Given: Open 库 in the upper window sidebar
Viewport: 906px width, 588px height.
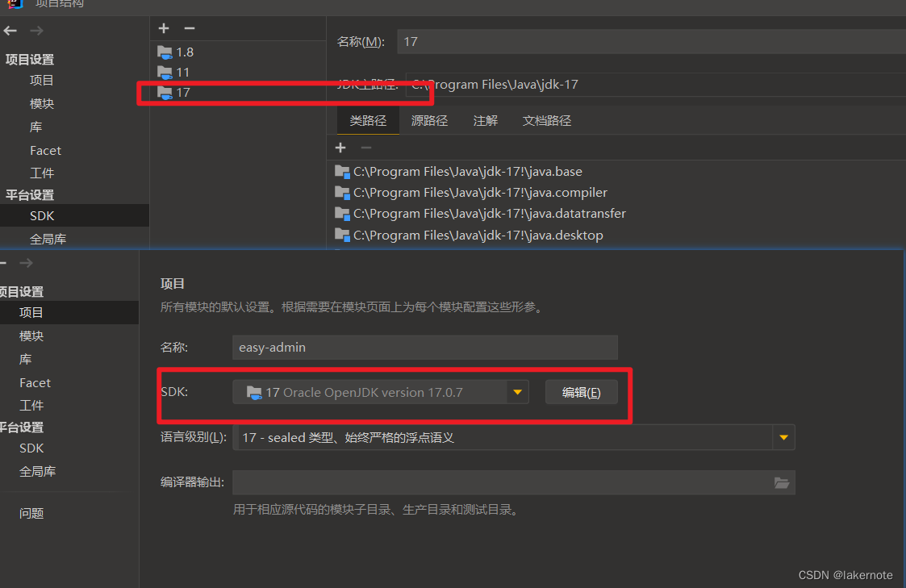Looking at the screenshot, I should tap(35, 127).
